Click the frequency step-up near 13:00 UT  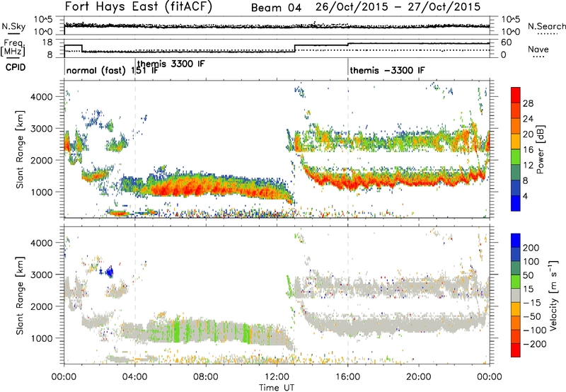(295, 48)
